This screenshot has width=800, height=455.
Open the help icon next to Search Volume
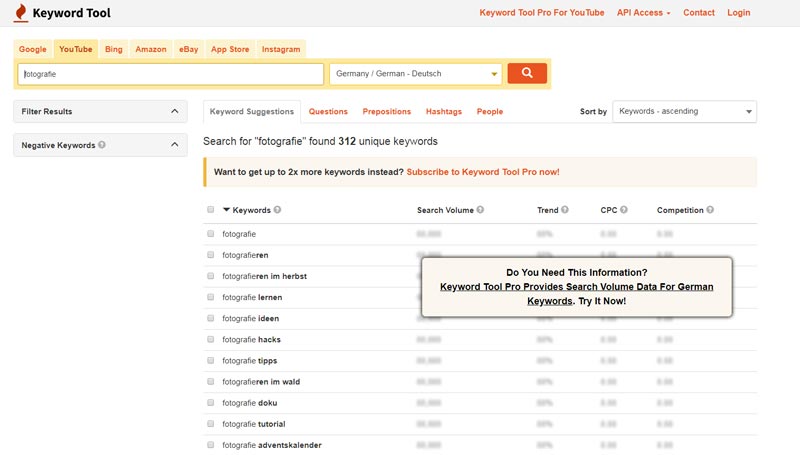point(480,210)
